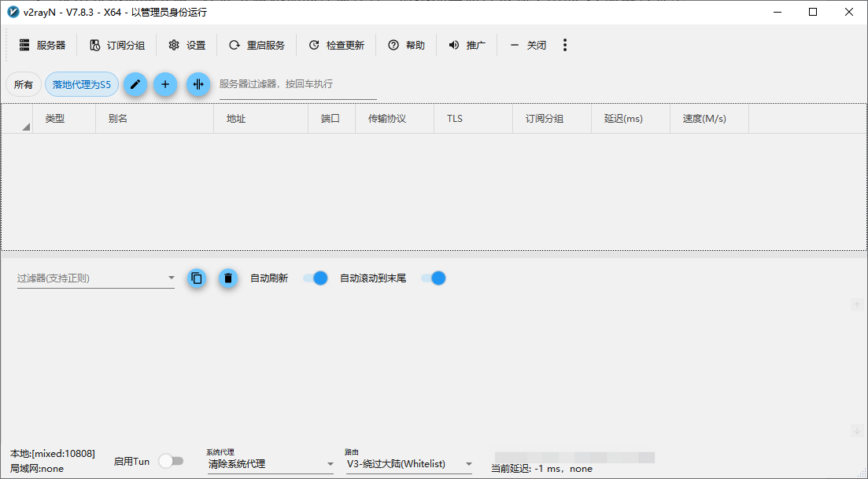
Task: Click the 局域网:none status text
Action: coord(37,469)
